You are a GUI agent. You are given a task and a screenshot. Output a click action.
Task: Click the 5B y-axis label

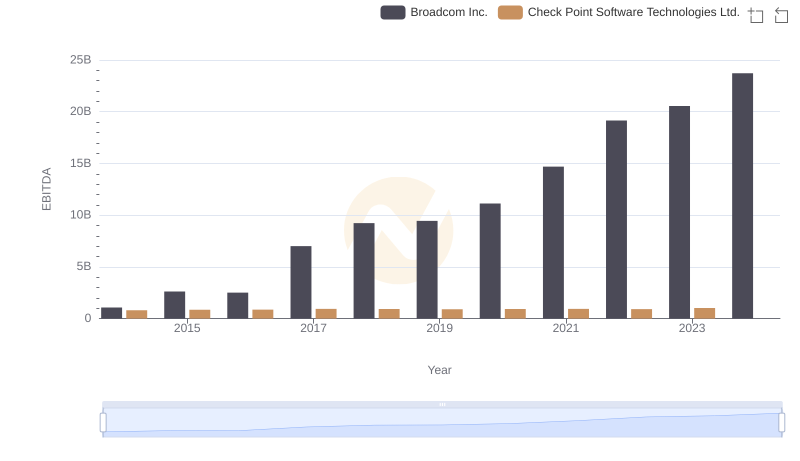[84, 266]
